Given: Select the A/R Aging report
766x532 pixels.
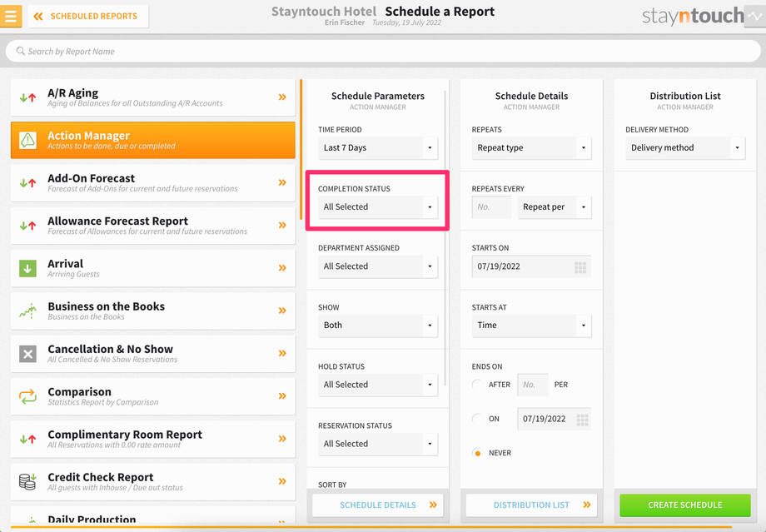Looking at the screenshot, I should [153, 97].
